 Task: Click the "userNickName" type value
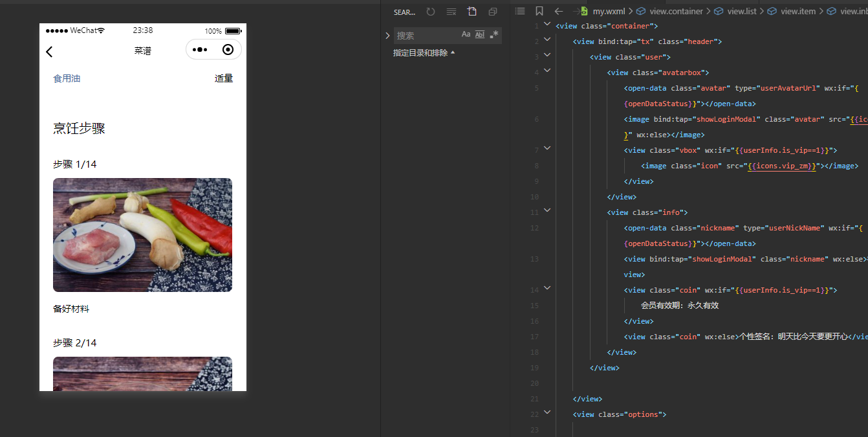[x=792, y=228]
